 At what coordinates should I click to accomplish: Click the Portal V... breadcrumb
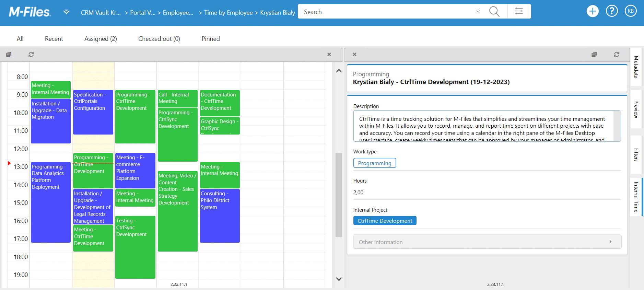[x=143, y=13]
